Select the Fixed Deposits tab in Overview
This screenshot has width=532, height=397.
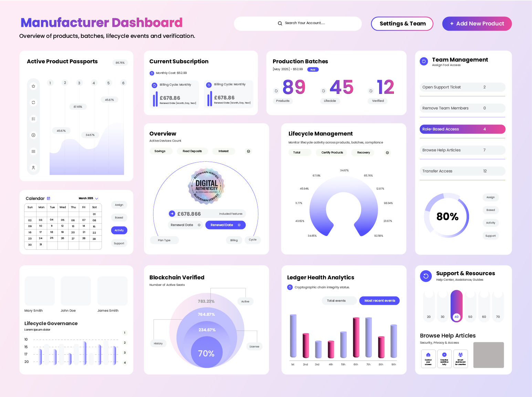point(192,151)
